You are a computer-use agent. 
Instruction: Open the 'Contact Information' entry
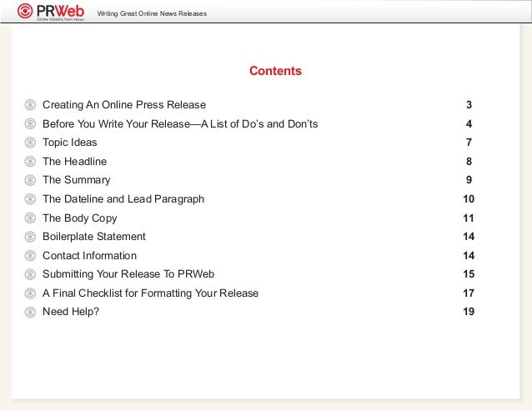pyautogui.click(x=89, y=256)
